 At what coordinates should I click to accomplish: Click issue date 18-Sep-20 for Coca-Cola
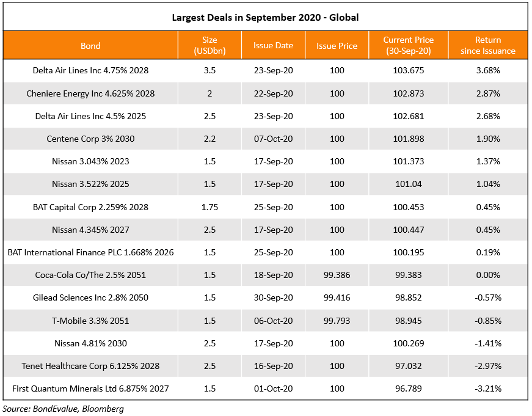click(273, 275)
